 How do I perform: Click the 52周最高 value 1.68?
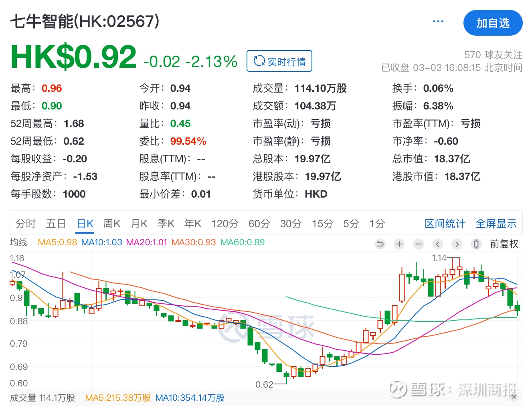(74, 123)
